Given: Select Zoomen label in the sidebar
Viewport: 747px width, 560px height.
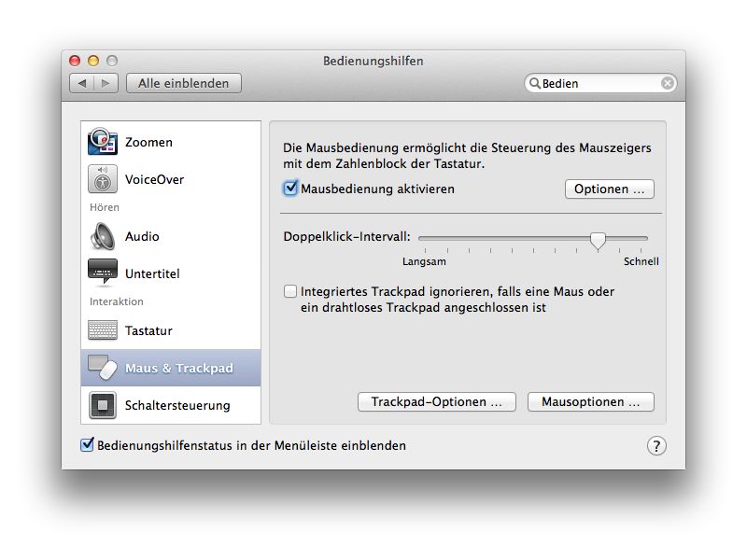Looking at the screenshot, I should click(x=148, y=142).
